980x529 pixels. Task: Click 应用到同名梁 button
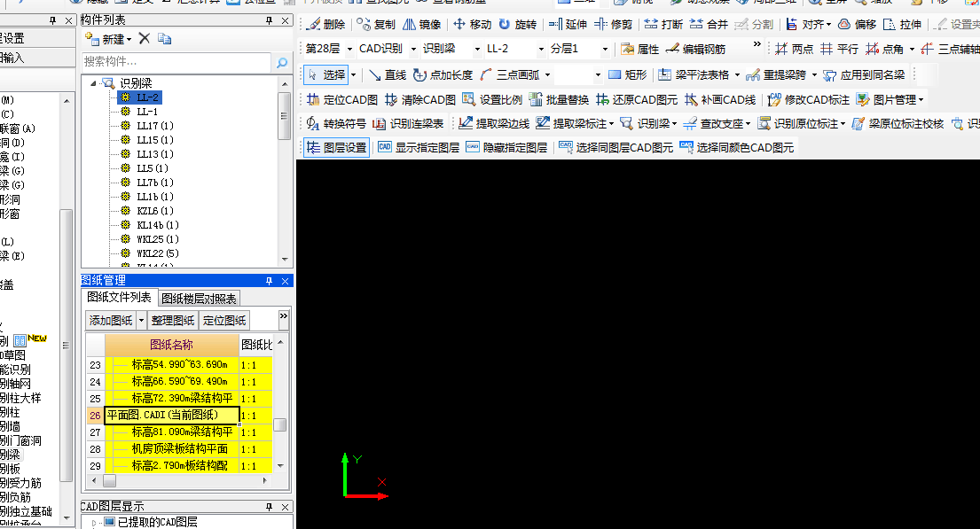[x=865, y=75]
